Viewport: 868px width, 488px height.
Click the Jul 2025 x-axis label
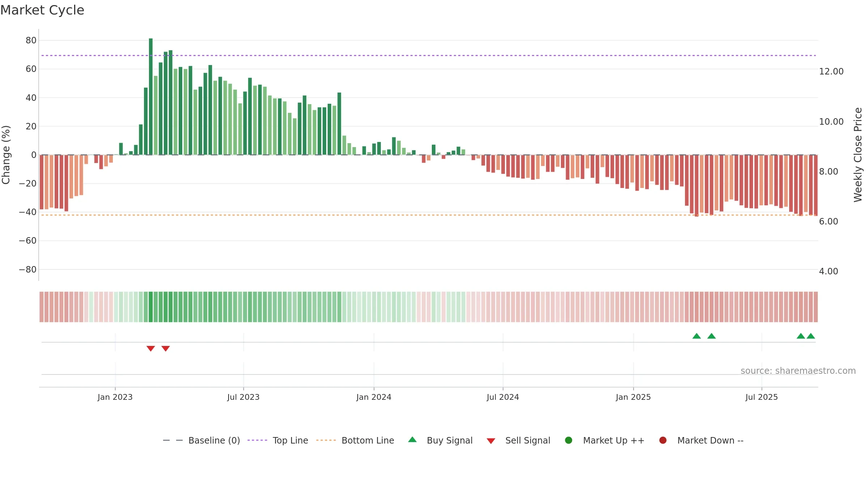(762, 397)
